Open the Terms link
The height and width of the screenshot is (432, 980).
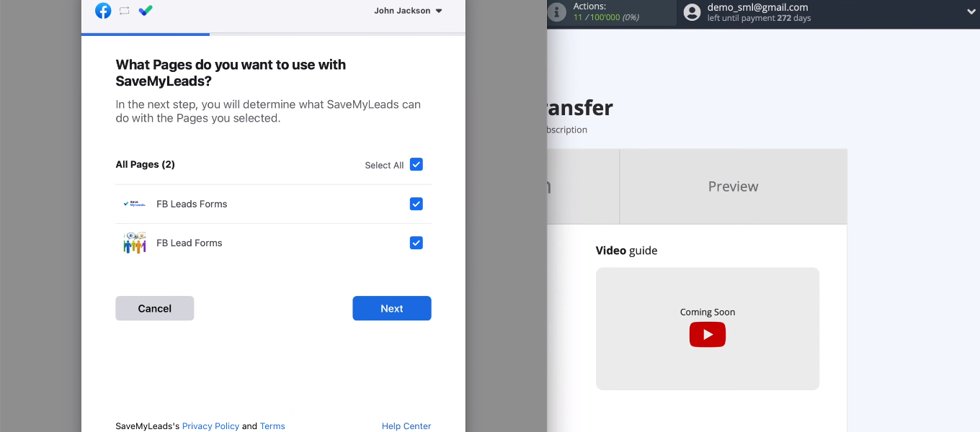tap(272, 426)
